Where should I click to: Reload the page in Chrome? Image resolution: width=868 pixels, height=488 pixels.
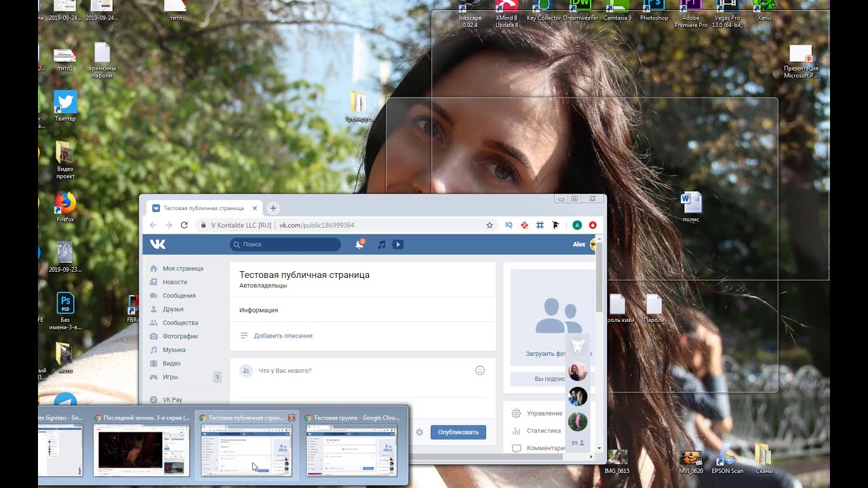pyautogui.click(x=184, y=225)
